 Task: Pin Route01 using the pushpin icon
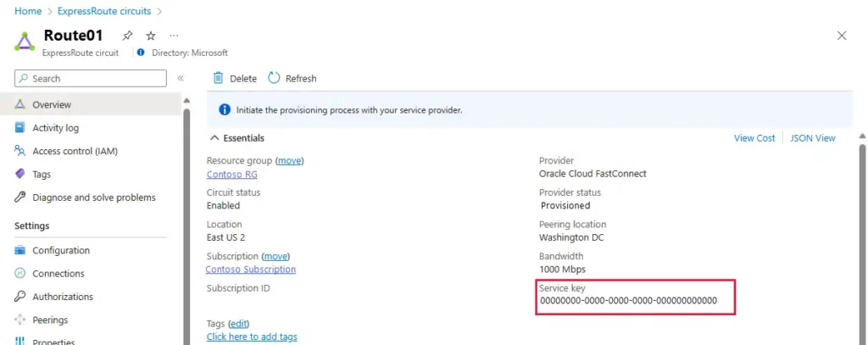click(x=127, y=36)
